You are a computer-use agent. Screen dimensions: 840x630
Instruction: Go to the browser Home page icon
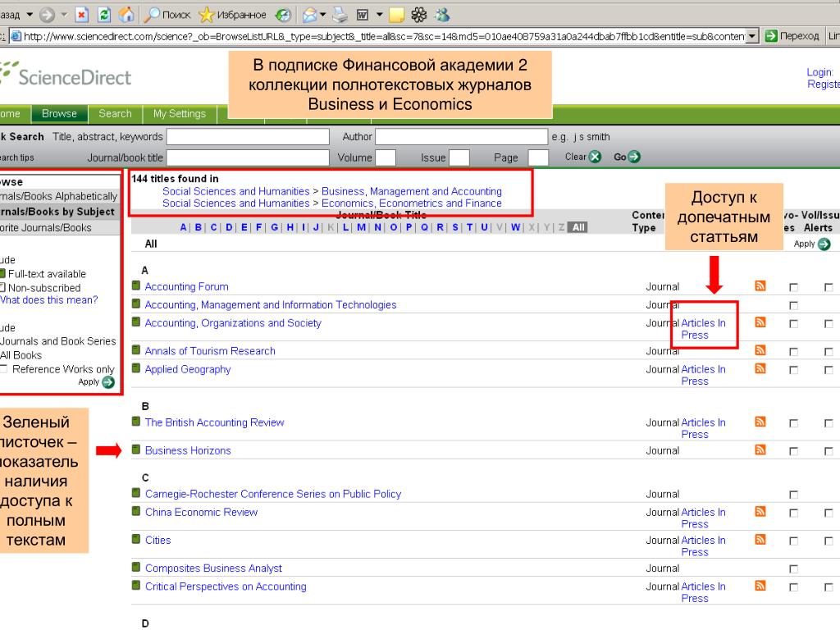click(x=126, y=15)
